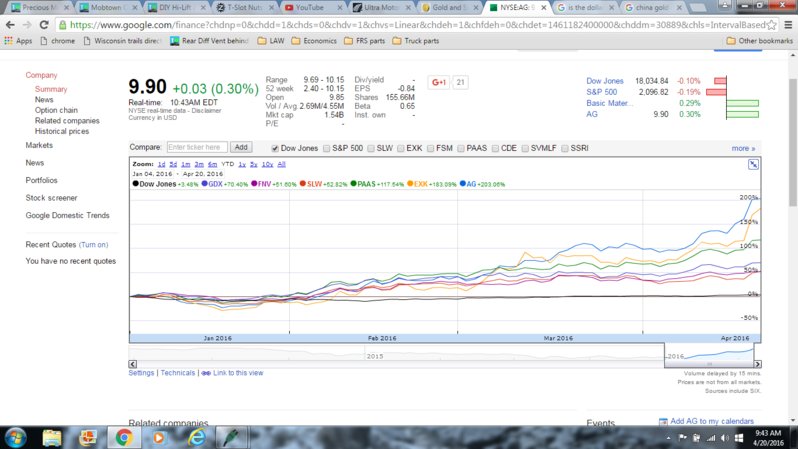Set chart zoom to 6m

point(212,164)
